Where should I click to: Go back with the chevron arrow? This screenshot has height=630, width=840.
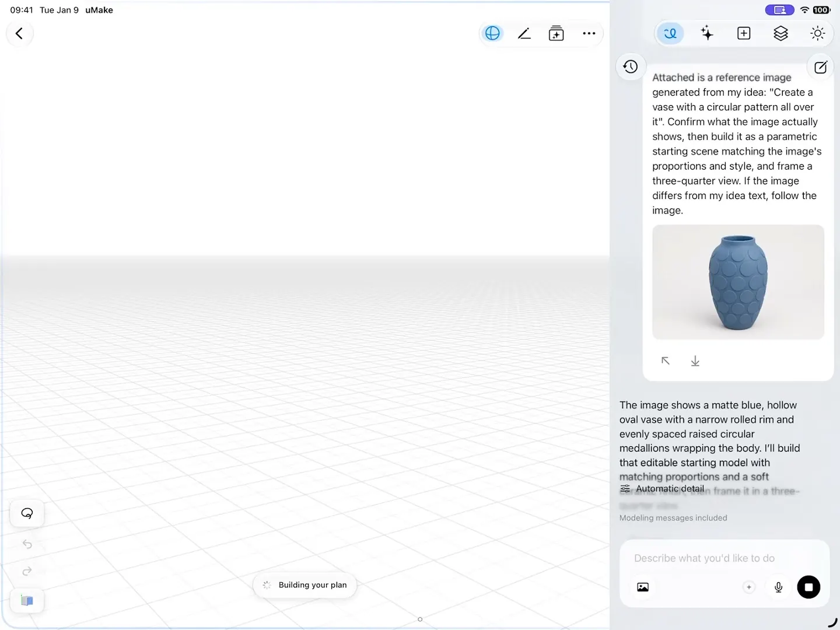tap(19, 33)
